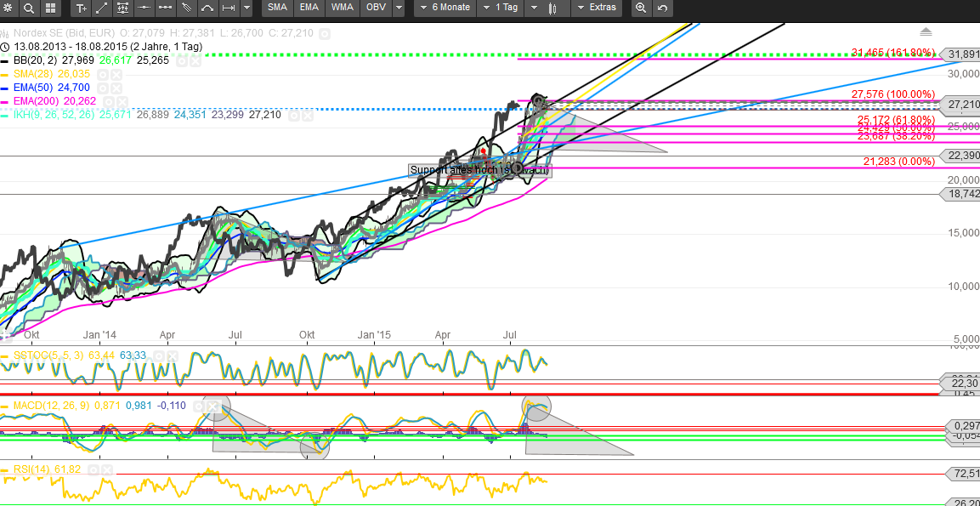The image size is (980, 506).
Task: Toggle the OBV indicator button
Action: point(377,9)
